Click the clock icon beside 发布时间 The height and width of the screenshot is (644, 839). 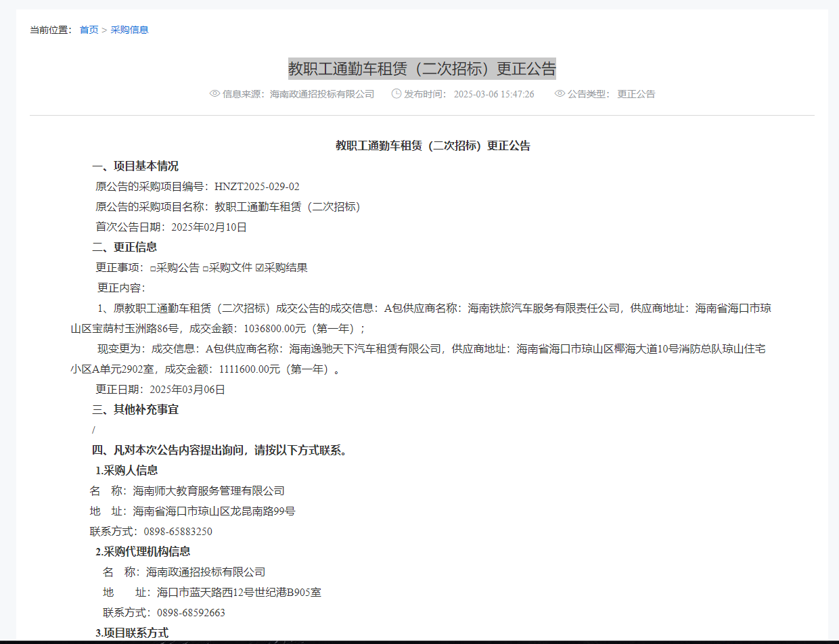(396, 94)
